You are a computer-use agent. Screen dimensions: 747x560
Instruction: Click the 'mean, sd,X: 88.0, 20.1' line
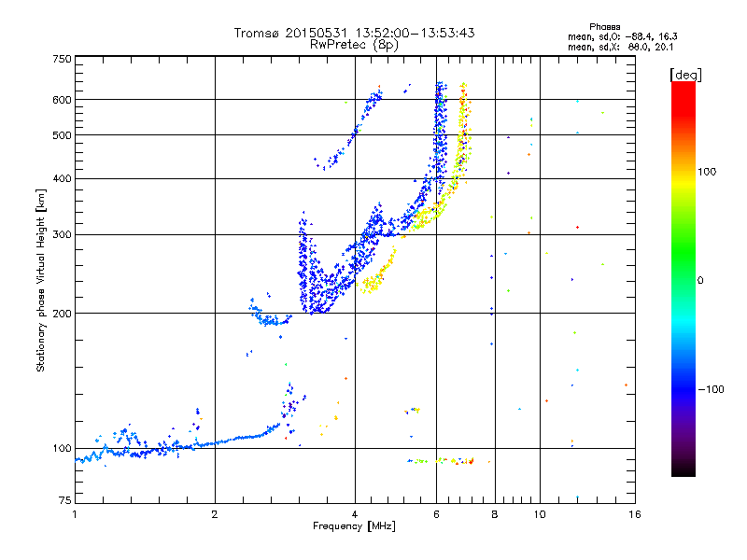[620, 47]
